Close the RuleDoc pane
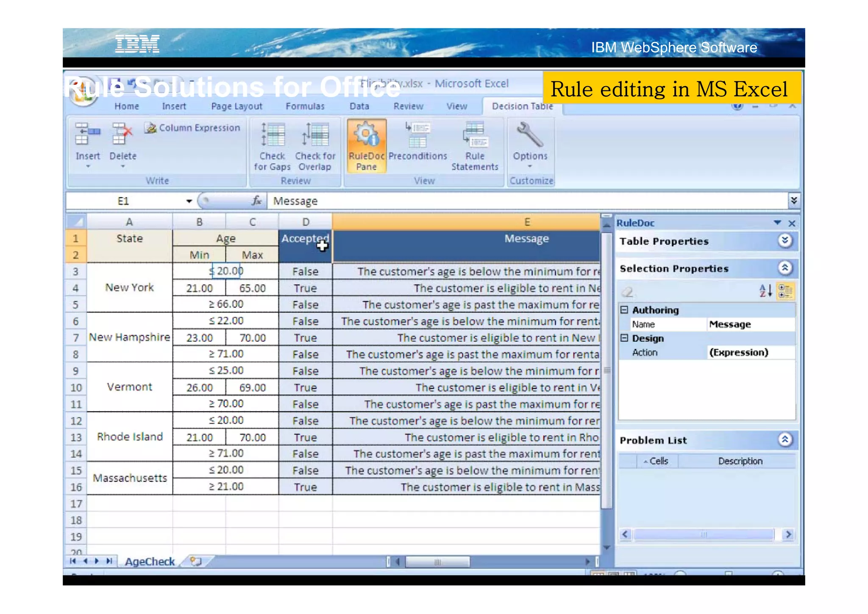 click(791, 223)
